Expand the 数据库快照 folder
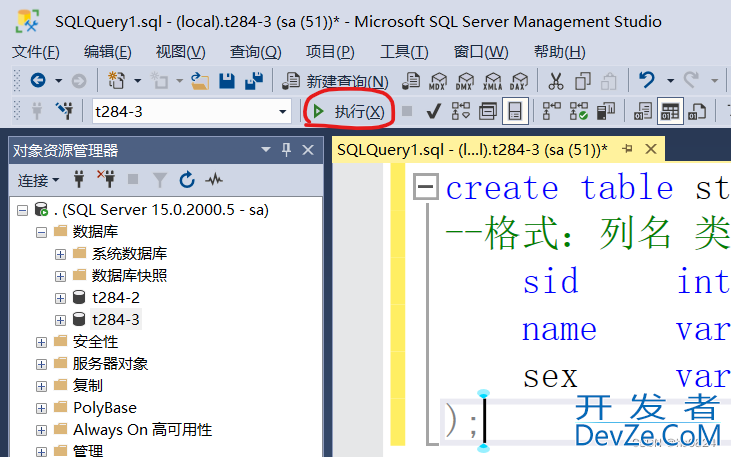 60,277
